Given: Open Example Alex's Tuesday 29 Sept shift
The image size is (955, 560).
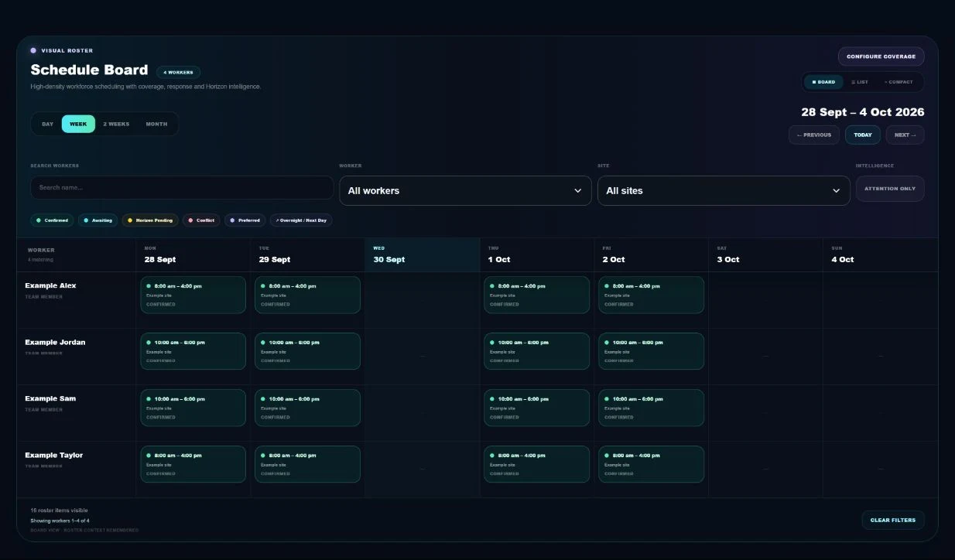Looking at the screenshot, I should [308, 295].
